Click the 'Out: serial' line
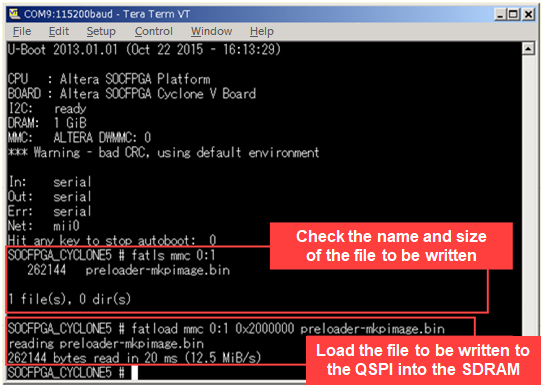The width and height of the screenshot is (544, 388). pyautogui.click(x=50, y=197)
